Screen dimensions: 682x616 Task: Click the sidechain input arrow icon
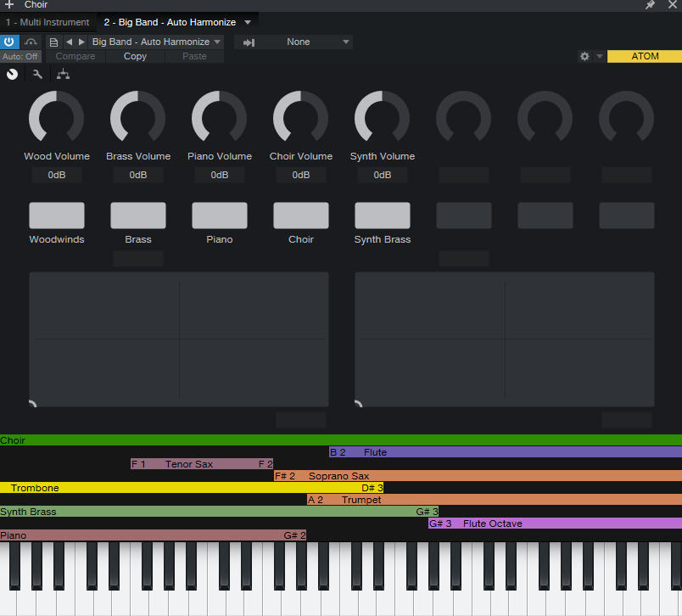[249, 42]
